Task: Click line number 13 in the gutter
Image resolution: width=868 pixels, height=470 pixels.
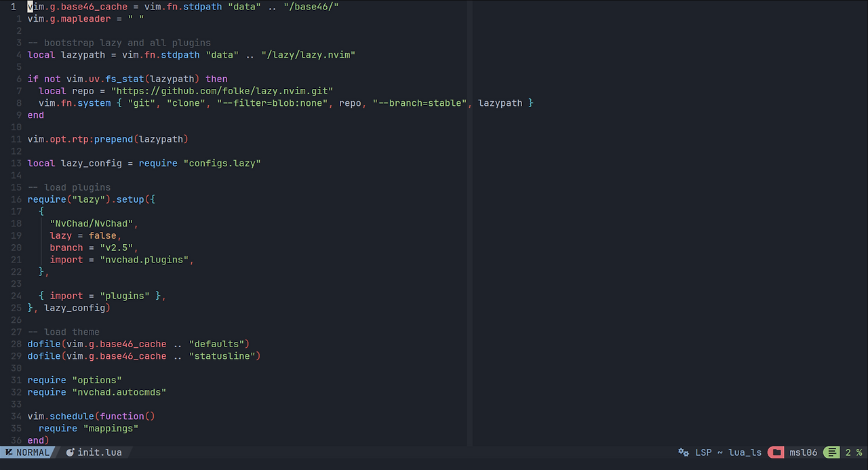Action: [x=16, y=163]
